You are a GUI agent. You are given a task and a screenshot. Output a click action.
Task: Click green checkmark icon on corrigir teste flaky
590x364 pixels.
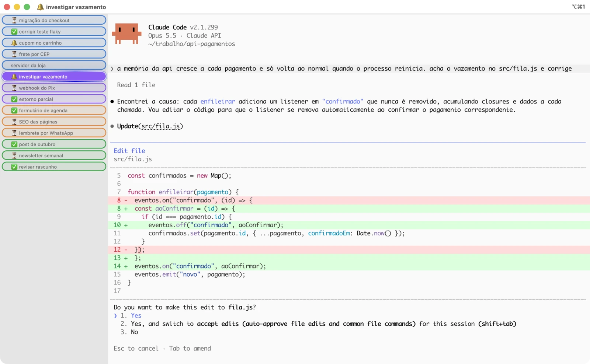(x=14, y=32)
